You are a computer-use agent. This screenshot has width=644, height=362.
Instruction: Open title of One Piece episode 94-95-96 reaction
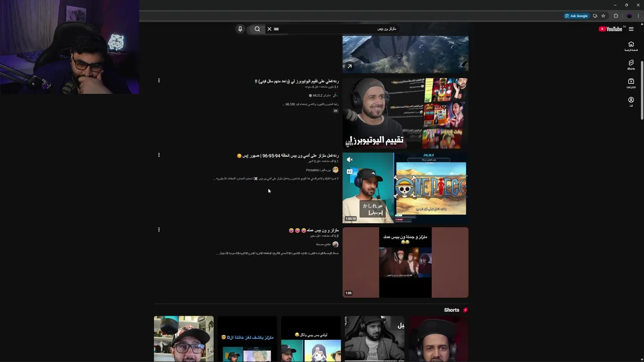[x=288, y=156]
